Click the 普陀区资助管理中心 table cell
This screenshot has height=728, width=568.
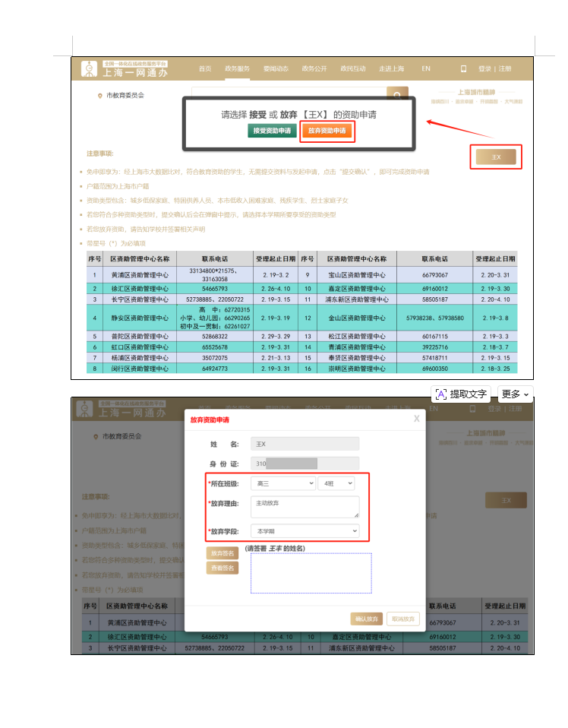(x=140, y=336)
